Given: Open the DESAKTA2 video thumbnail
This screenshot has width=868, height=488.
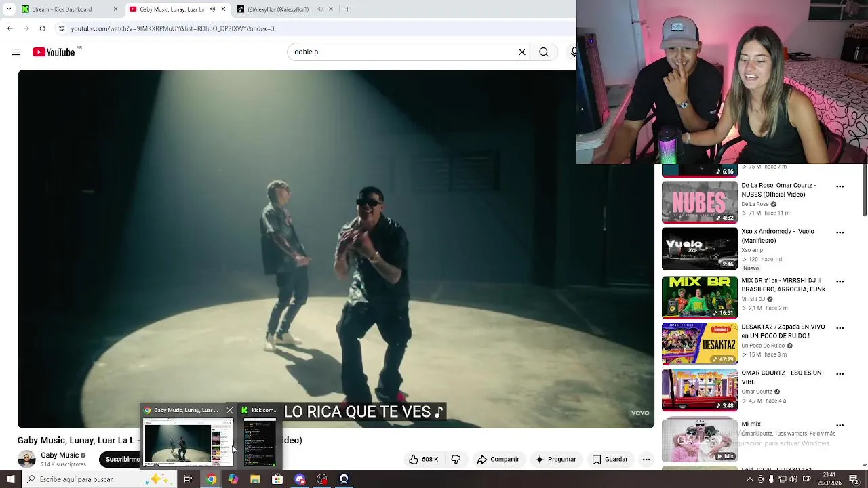Looking at the screenshot, I should pyautogui.click(x=699, y=343).
